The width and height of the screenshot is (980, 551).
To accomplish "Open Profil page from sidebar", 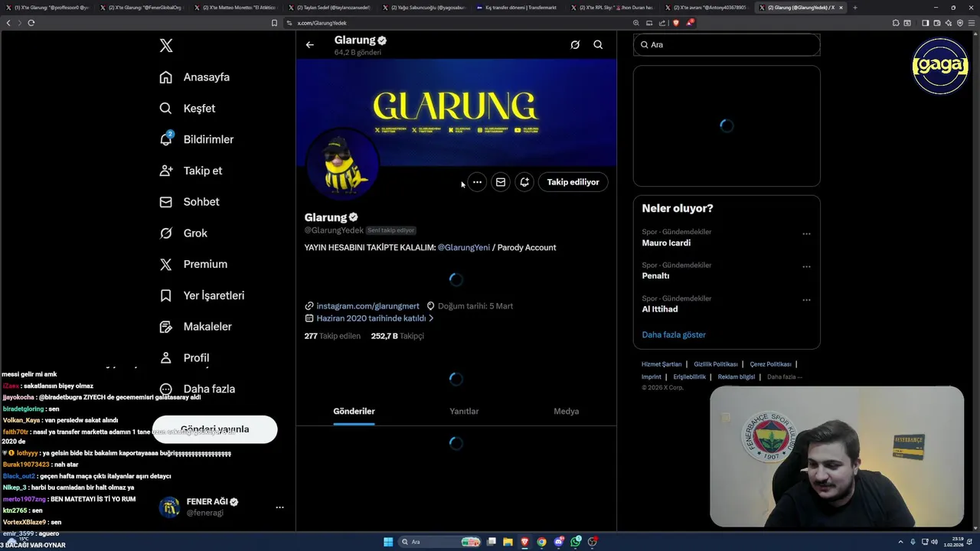I will (x=184, y=357).
